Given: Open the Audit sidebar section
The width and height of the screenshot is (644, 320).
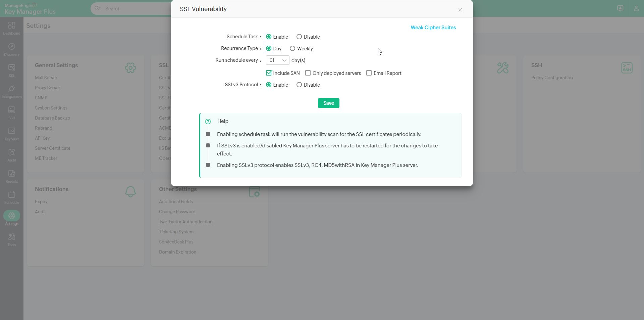Looking at the screenshot, I should pyautogui.click(x=12, y=155).
